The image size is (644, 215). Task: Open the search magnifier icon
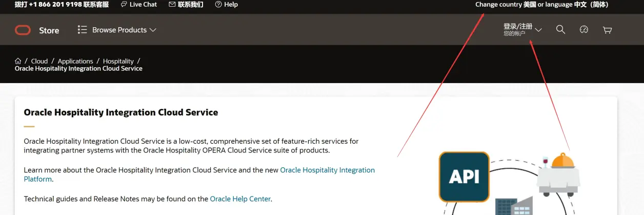561,30
